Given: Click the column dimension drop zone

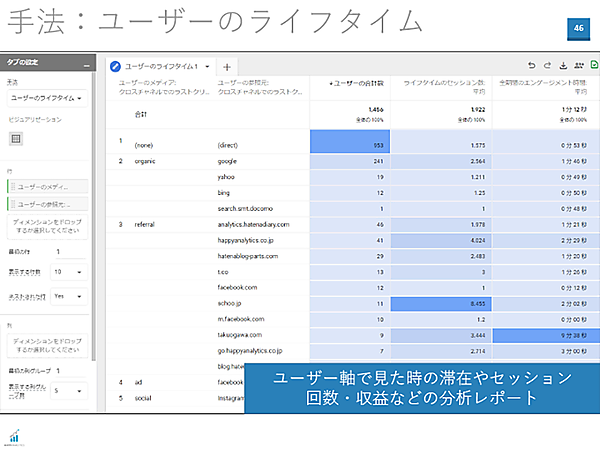Looking at the screenshot, I should click(47, 346).
